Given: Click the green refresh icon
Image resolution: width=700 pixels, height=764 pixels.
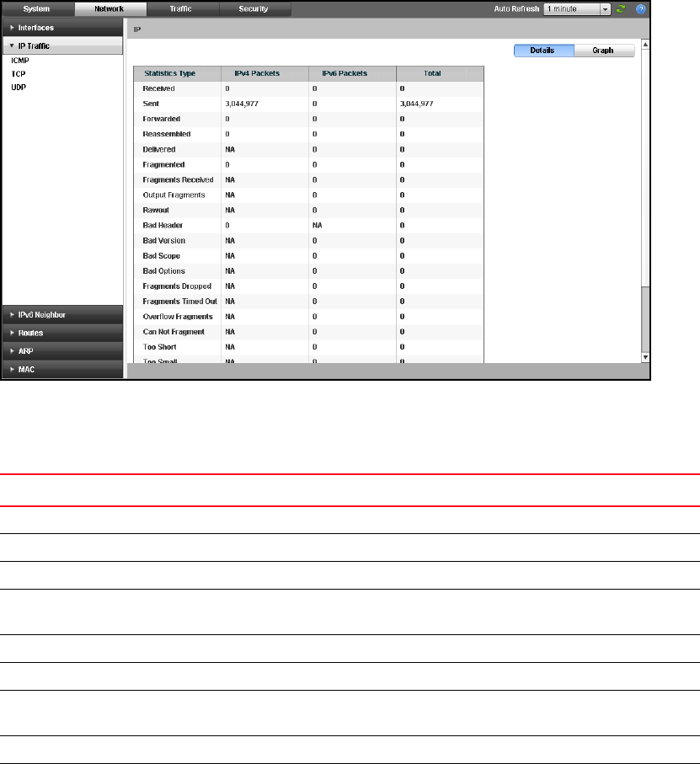Looking at the screenshot, I should point(621,8).
